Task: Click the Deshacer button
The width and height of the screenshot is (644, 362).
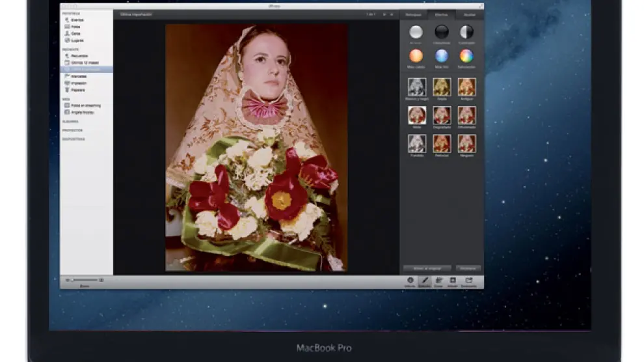Action: pos(468,268)
